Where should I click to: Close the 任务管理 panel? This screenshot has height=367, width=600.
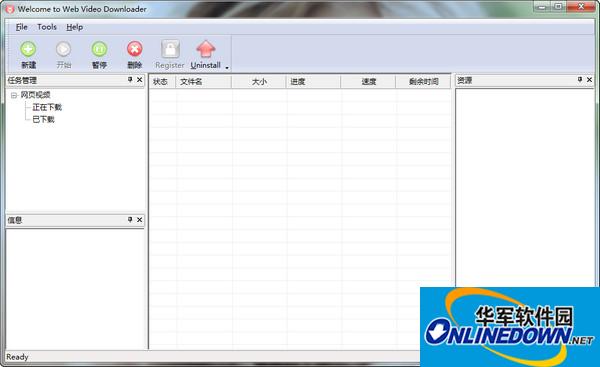tap(140, 80)
